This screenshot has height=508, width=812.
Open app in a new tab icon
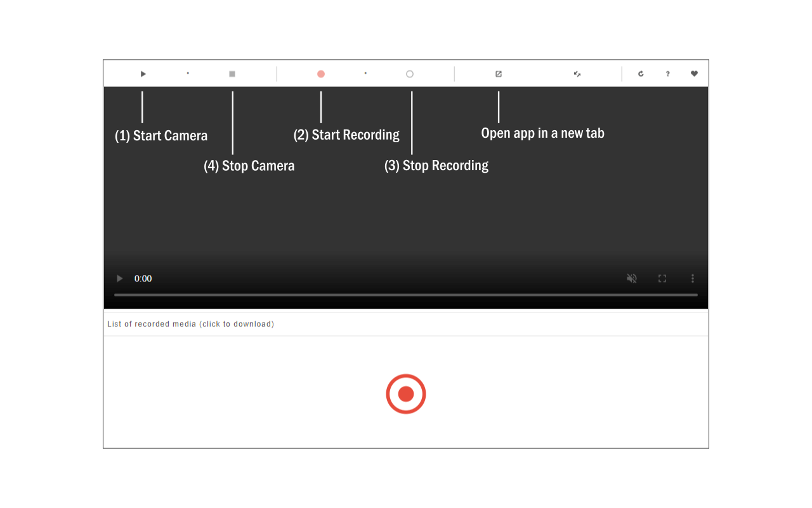pyautogui.click(x=499, y=74)
